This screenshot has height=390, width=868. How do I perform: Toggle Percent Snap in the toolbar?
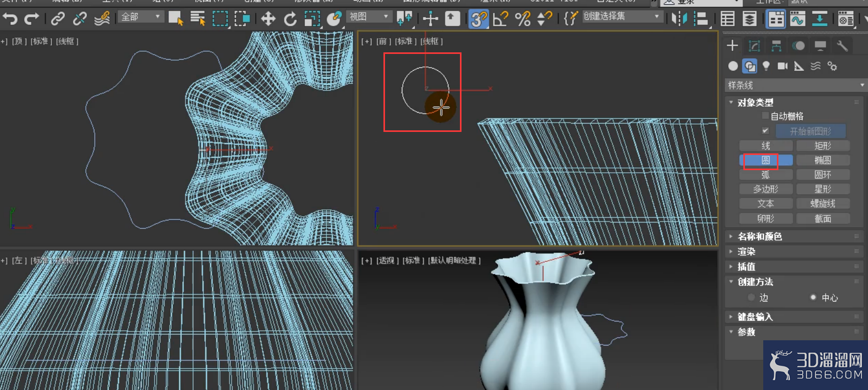(523, 19)
